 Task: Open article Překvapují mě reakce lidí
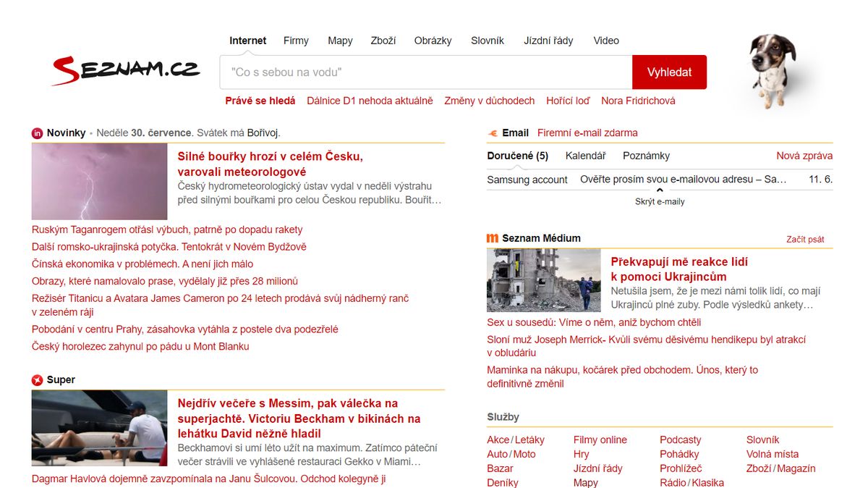click(x=679, y=269)
